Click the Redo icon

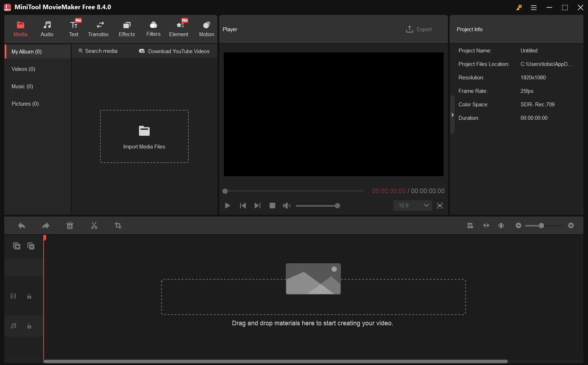click(x=45, y=225)
